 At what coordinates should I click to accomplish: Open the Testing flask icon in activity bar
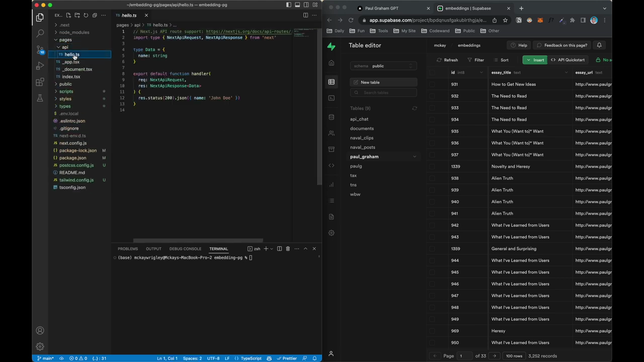(40, 98)
